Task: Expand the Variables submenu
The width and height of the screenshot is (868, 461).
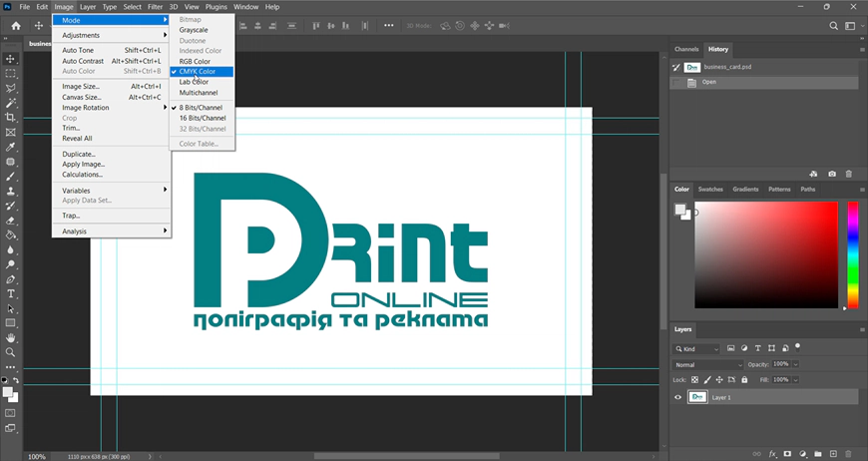Action: [112, 190]
